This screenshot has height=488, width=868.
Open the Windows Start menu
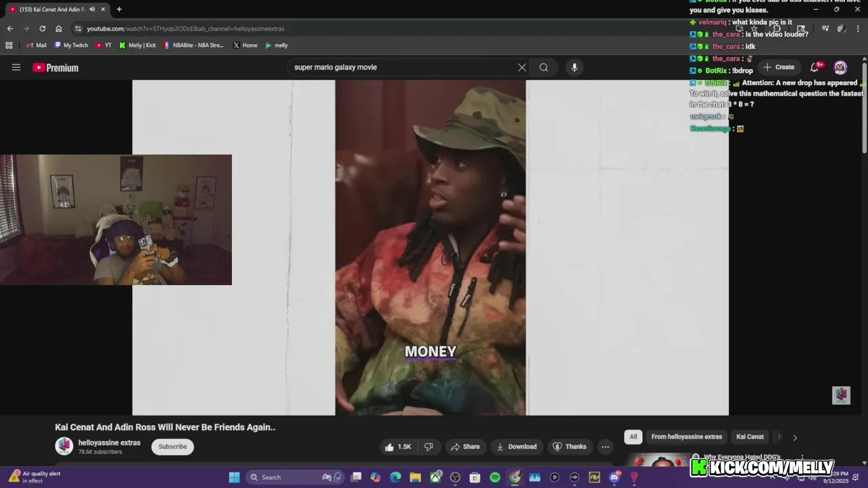coord(234,477)
